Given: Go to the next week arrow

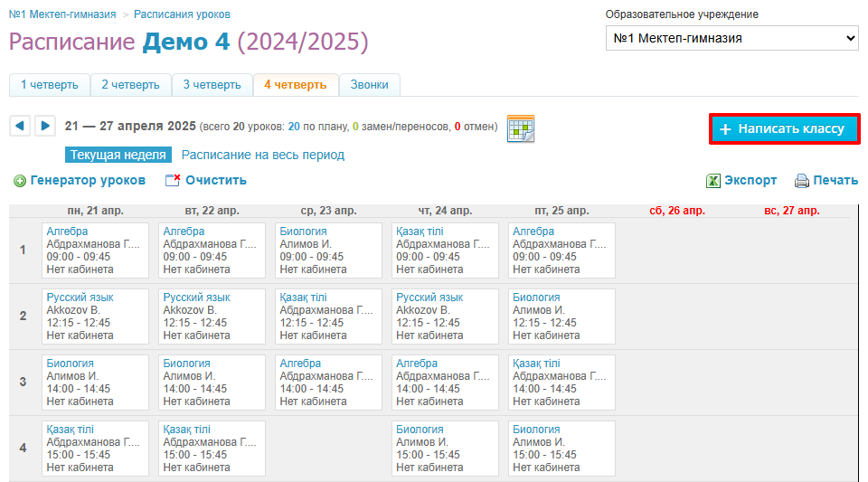Looking at the screenshot, I should 44,126.
